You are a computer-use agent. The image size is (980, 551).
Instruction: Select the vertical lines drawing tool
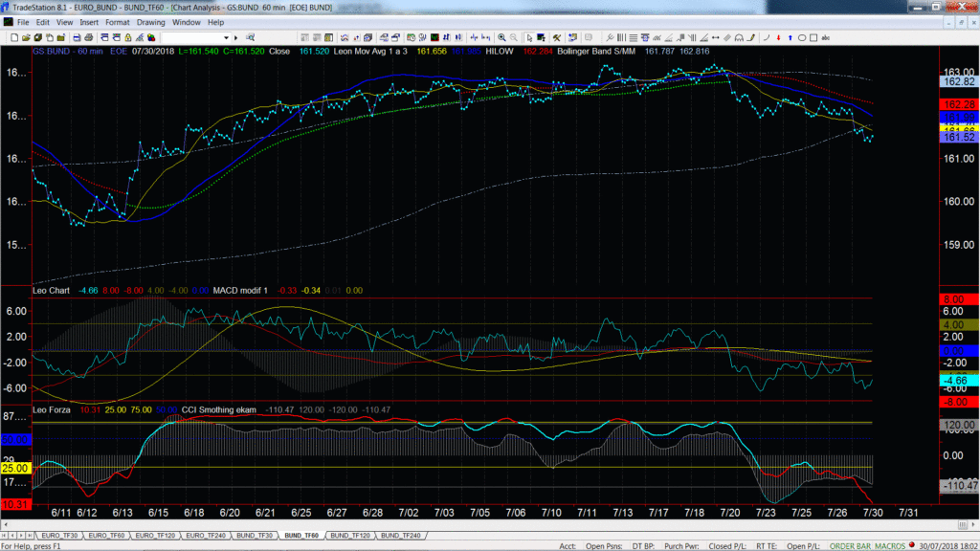tap(620, 37)
